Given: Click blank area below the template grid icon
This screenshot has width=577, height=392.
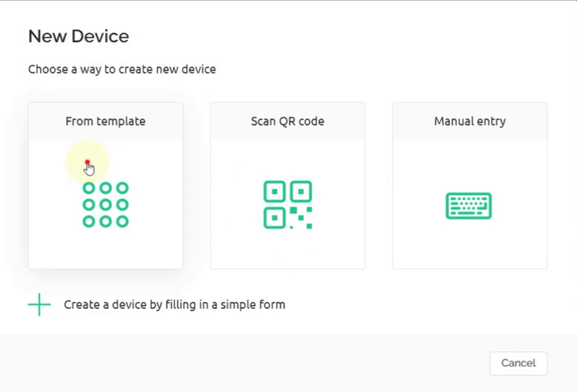Looking at the screenshot, I should tap(105, 249).
